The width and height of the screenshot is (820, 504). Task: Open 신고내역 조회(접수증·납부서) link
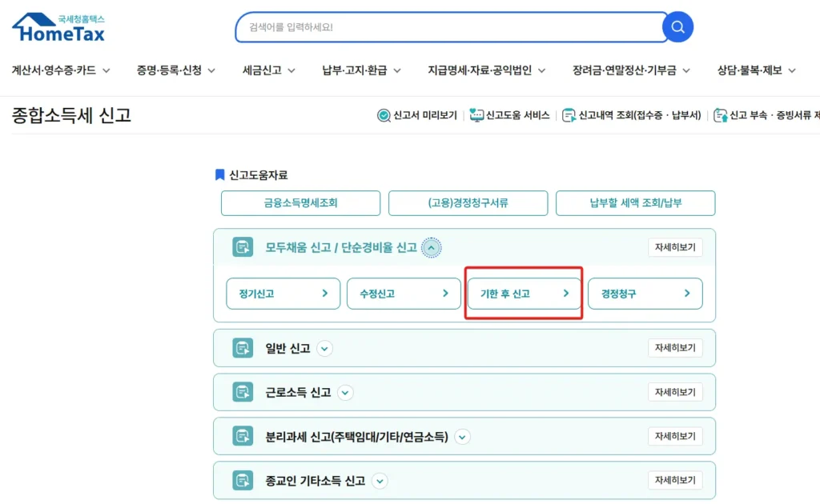pyautogui.click(x=640, y=115)
